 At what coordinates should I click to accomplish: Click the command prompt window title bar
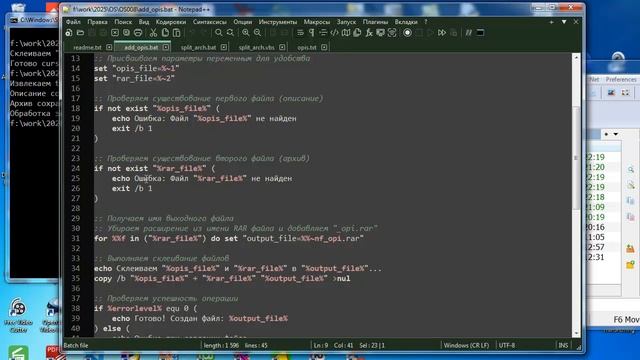(x=33, y=20)
